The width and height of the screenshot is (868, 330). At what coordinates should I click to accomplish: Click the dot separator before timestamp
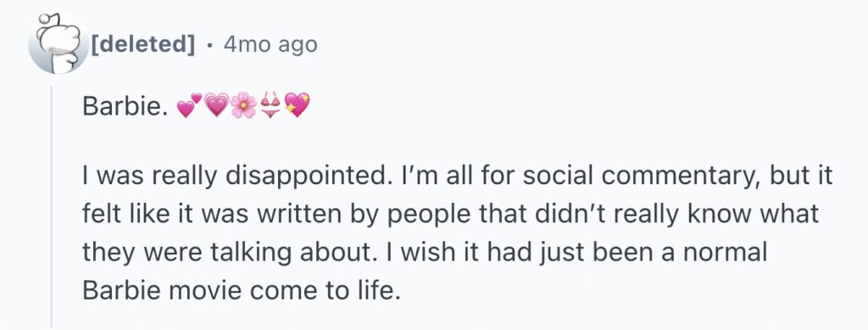pos(209,45)
